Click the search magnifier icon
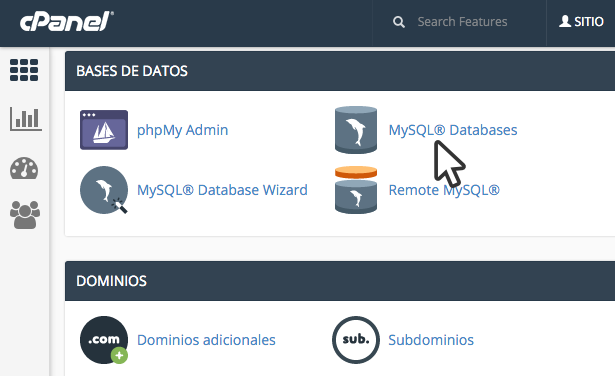Viewport: 615px width, 376px height. click(x=399, y=22)
